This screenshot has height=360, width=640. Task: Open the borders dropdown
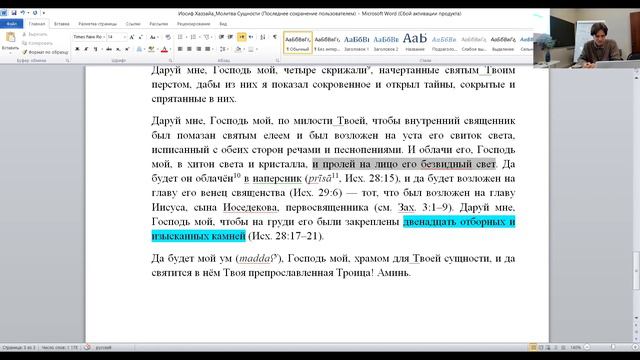[257, 49]
